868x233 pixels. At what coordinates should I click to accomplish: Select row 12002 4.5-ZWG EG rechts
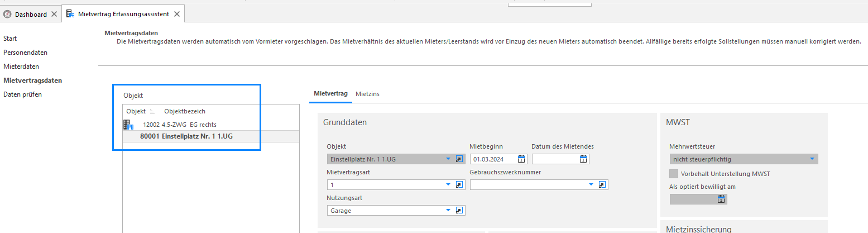211,125
